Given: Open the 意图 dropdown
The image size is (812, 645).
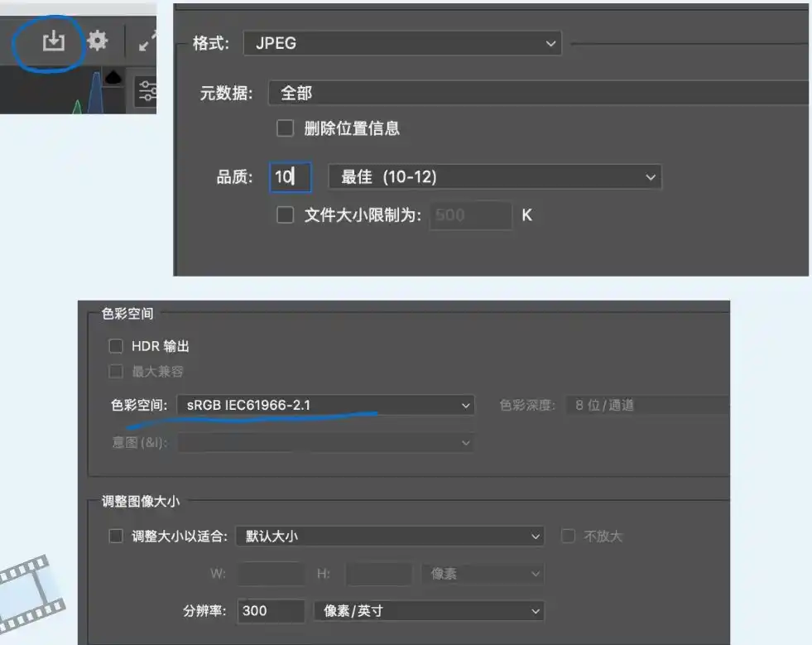Looking at the screenshot, I should point(325,443).
